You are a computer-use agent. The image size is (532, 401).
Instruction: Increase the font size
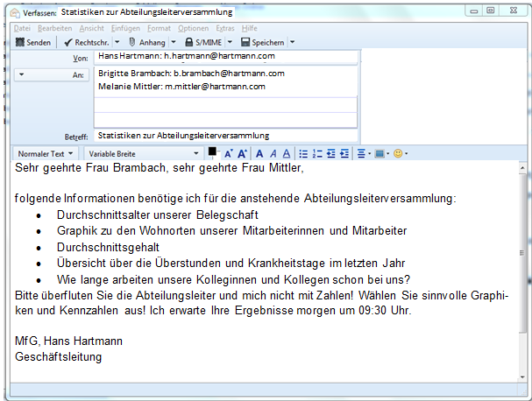click(x=243, y=154)
